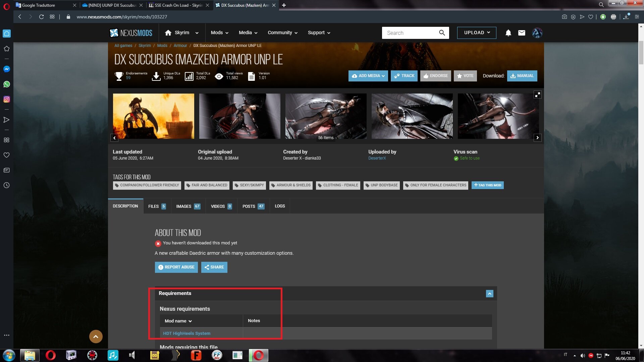644x362 pixels.
Task: Select the Description tab
Action: tap(125, 206)
